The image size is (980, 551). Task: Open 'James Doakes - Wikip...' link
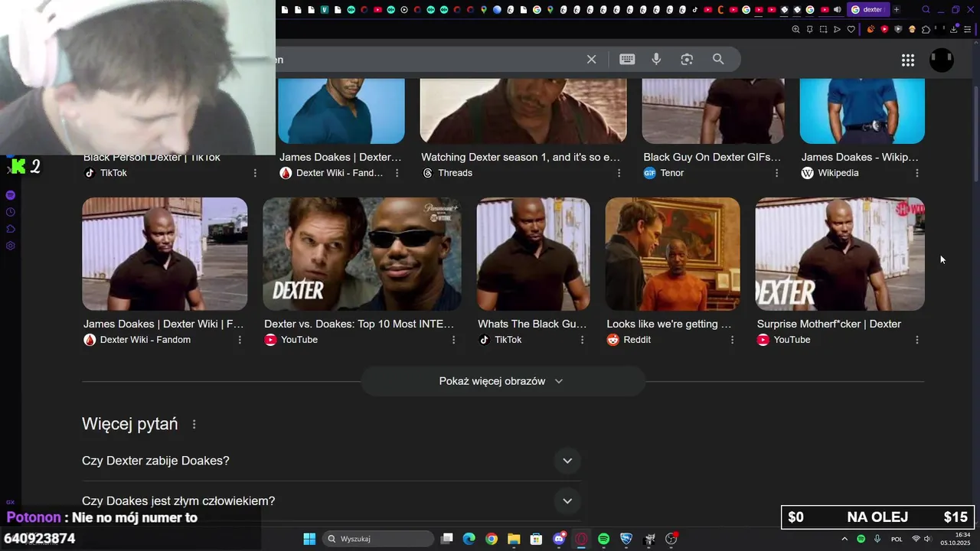860,157
